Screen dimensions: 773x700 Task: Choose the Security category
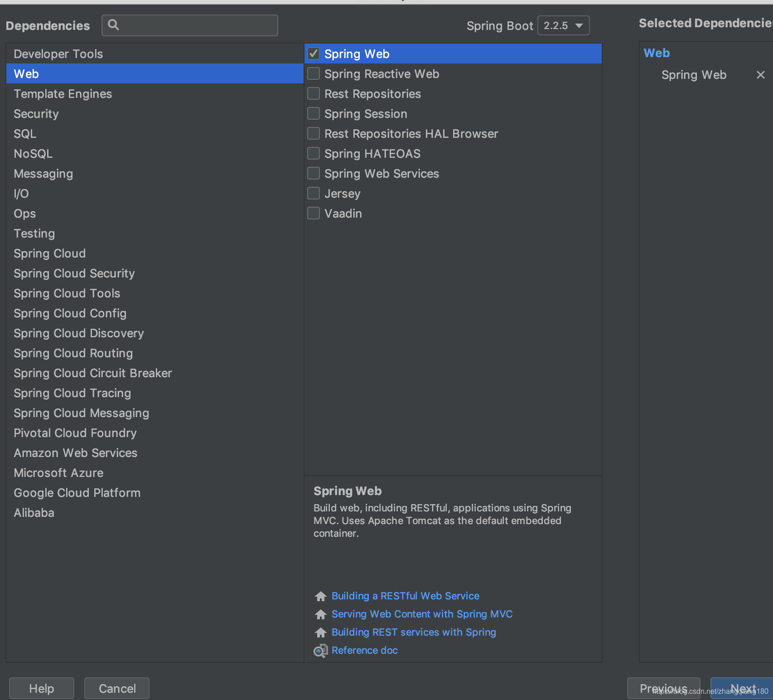point(155,113)
